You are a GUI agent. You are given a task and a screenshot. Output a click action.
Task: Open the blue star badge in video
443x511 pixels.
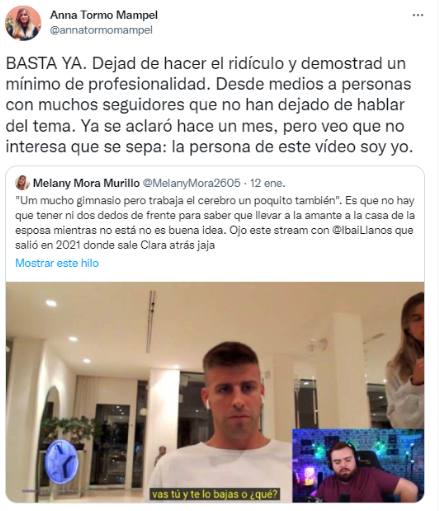pos(62,462)
